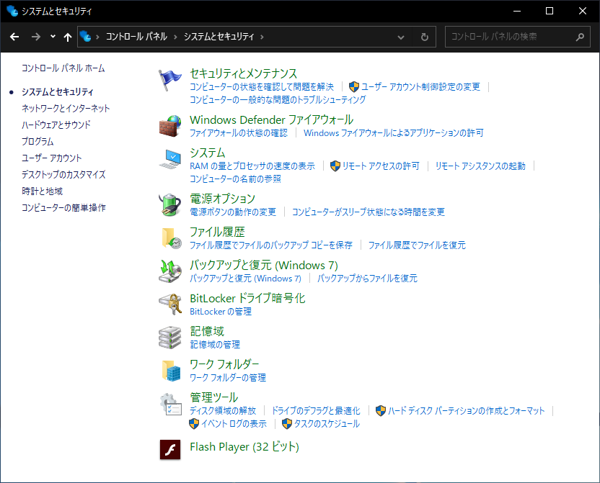This screenshot has height=483, width=600.
Task: Open ディスク領域の解放 link
Action: (223, 411)
